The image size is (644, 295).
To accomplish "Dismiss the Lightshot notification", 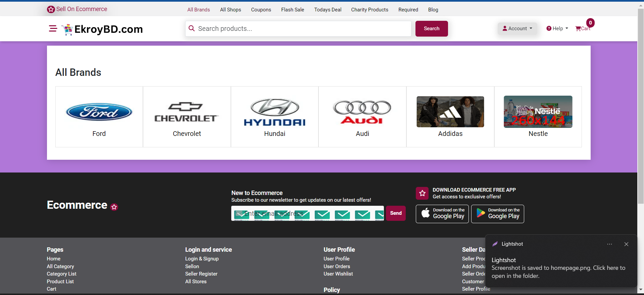I will [x=626, y=244].
